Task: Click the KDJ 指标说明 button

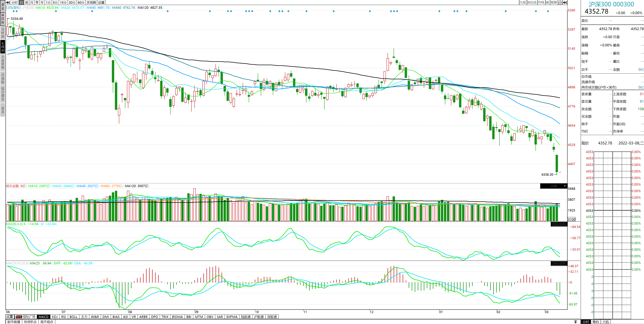Action: [559, 224]
